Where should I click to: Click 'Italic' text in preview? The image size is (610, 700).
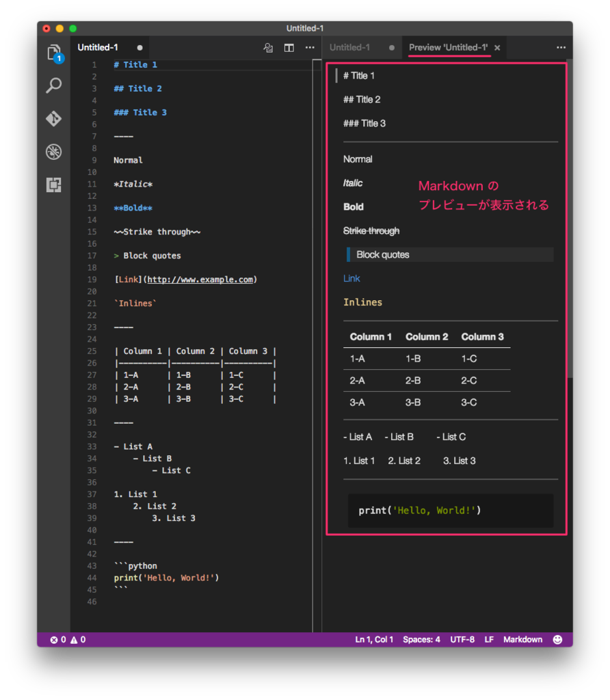(353, 183)
